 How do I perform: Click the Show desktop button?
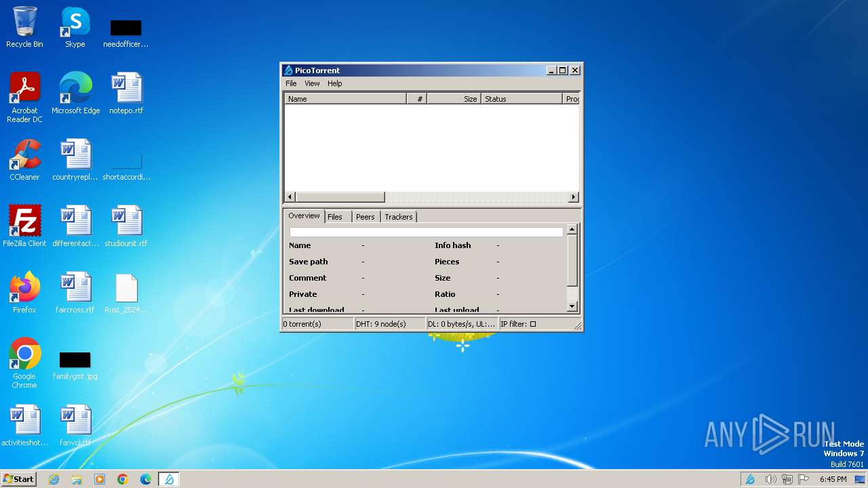[860, 479]
